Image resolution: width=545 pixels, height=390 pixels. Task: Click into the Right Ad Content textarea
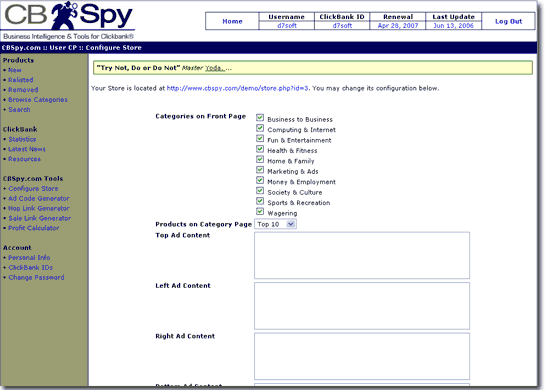click(x=362, y=356)
